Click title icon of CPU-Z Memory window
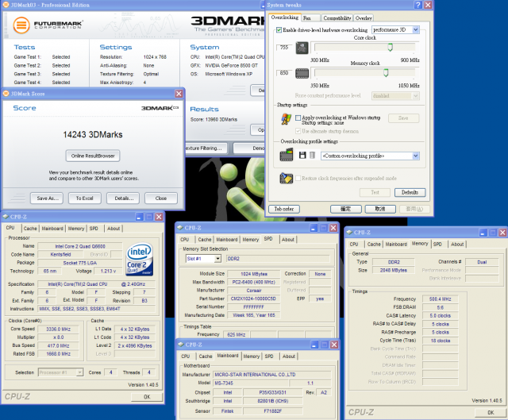The height and width of the screenshot is (420, 508). pyautogui.click(x=349, y=233)
